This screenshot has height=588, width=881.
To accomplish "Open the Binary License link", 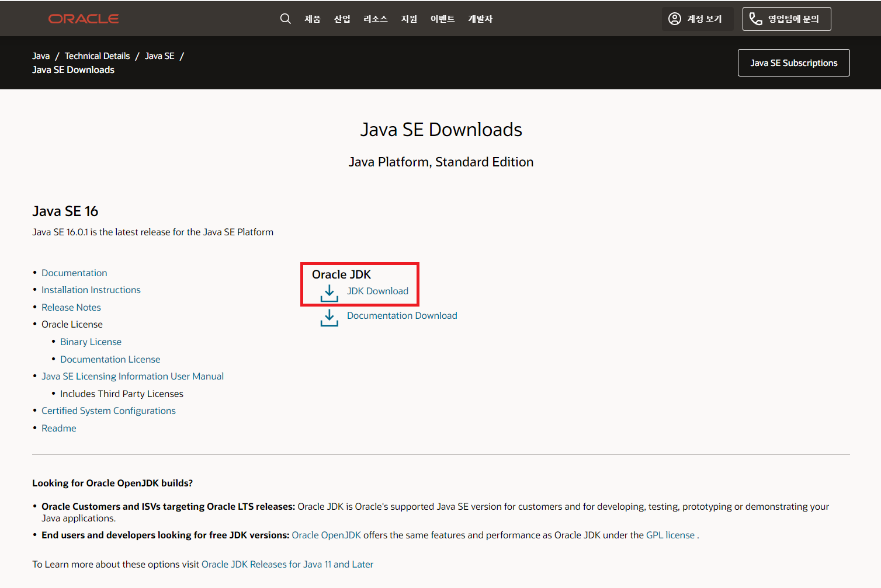I will [91, 342].
